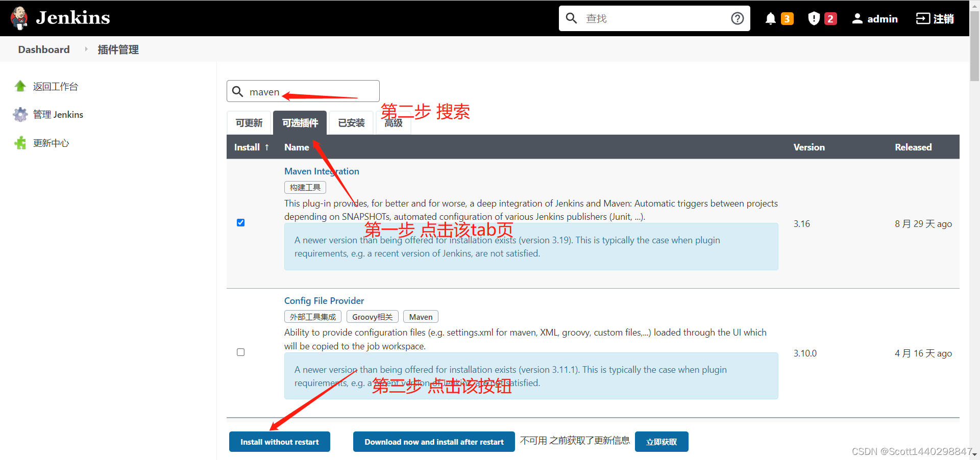
Task: Open the 插件管理 breadcrumb
Action: coord(118,49)
